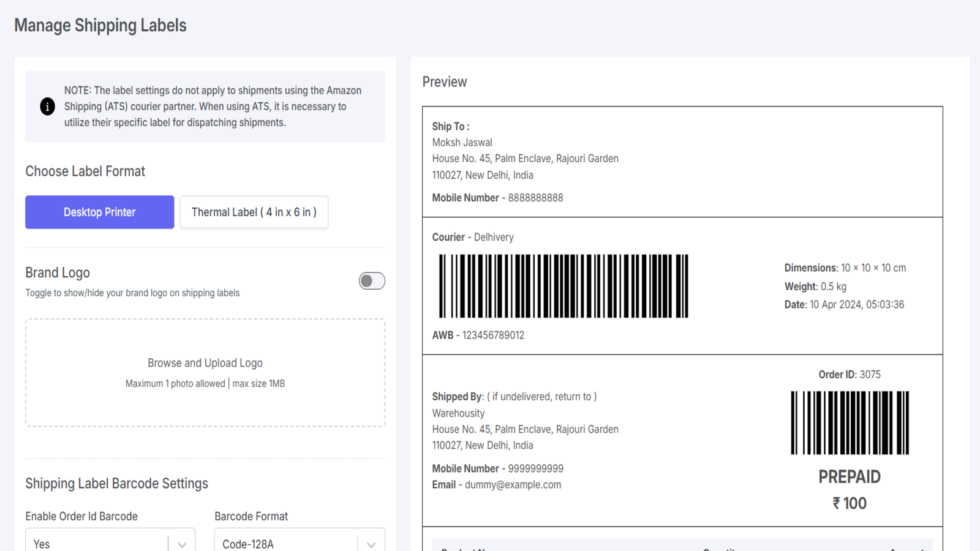Click the Order ID barcode image

pyautogui.click(x=850, y=424)
